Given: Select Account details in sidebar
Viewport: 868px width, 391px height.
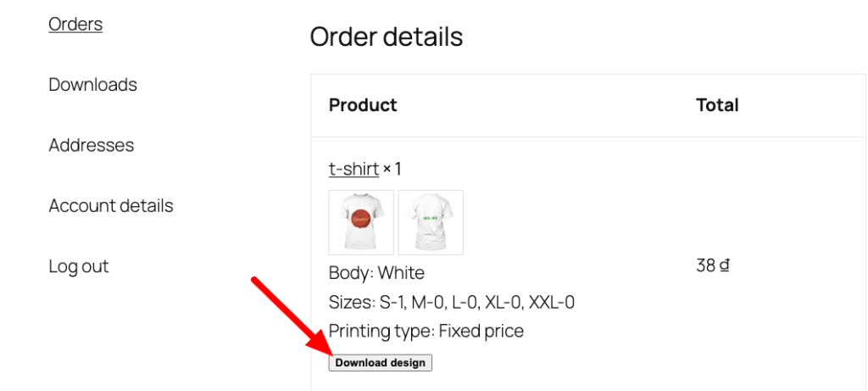Looking at the screenshot, I should click(x=110, y=206).
